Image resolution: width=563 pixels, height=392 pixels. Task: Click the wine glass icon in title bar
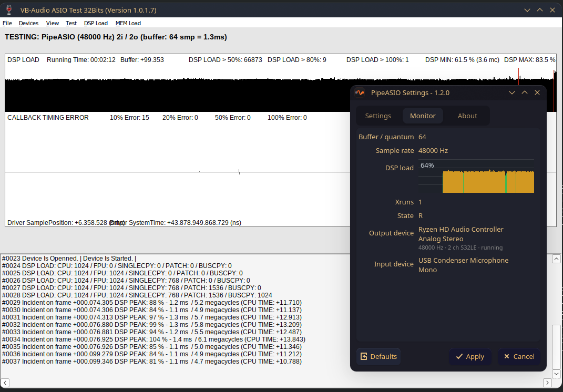[x=9, y=10]
